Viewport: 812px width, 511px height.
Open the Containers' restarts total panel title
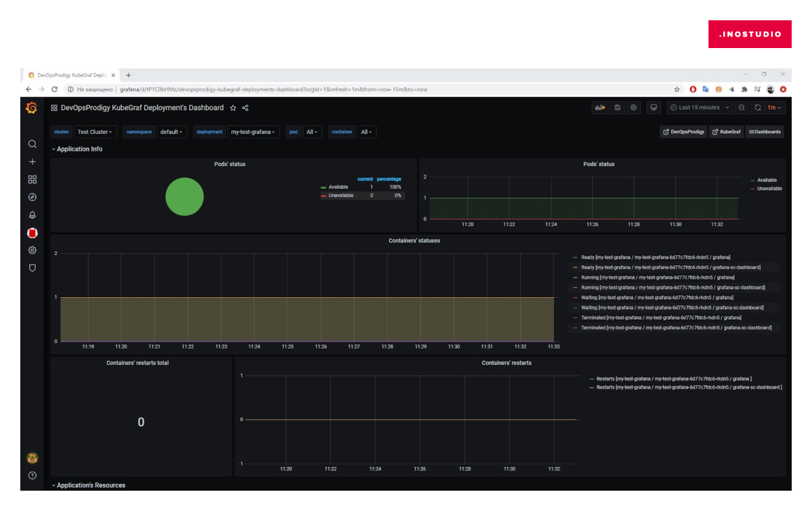pyautogui.click(x=137, y=363)
